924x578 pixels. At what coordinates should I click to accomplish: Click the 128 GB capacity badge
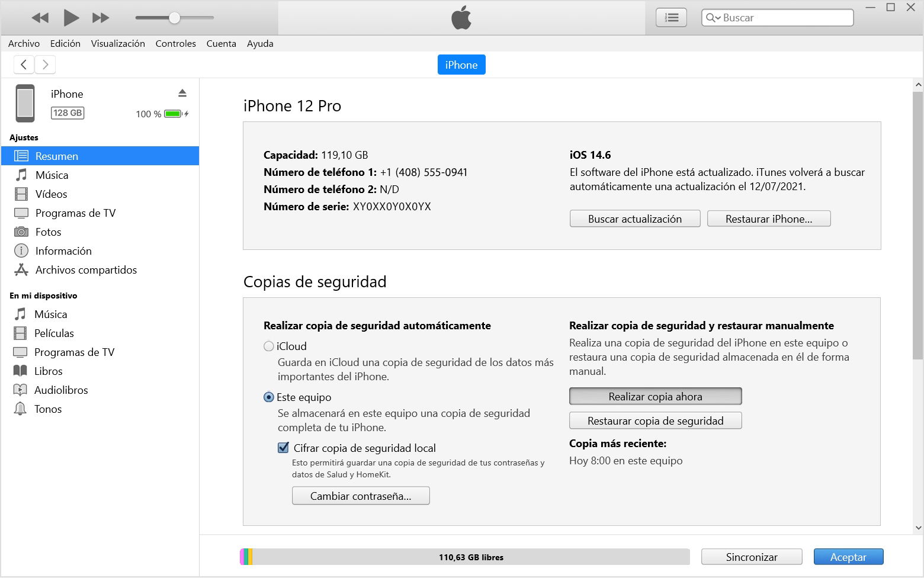(x=68, y=113)
